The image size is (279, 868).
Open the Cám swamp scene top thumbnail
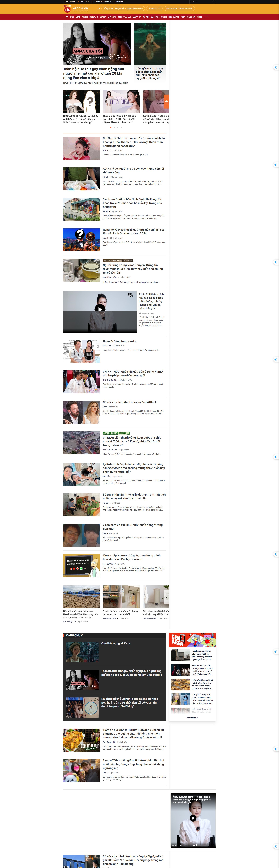tap(150, 44)
